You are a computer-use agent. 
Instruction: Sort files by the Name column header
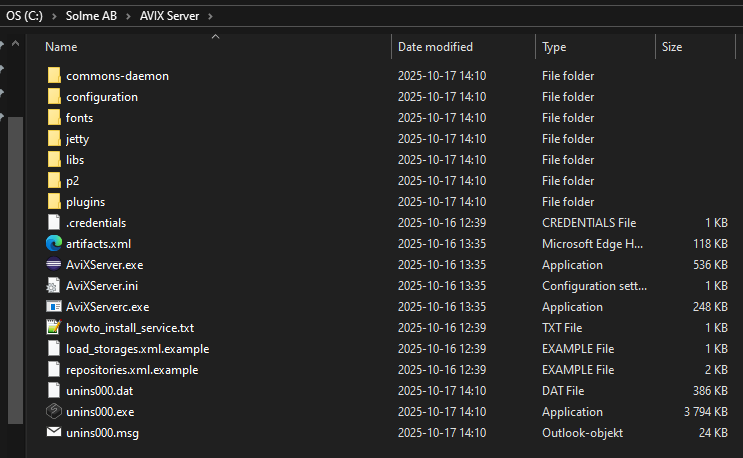[x=61, y=47]
